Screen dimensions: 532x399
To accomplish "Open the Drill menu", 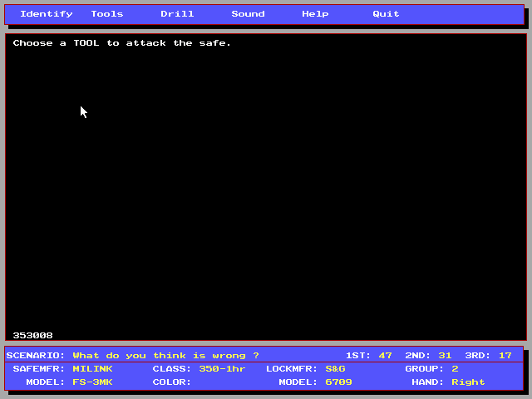I will [177, 14].
